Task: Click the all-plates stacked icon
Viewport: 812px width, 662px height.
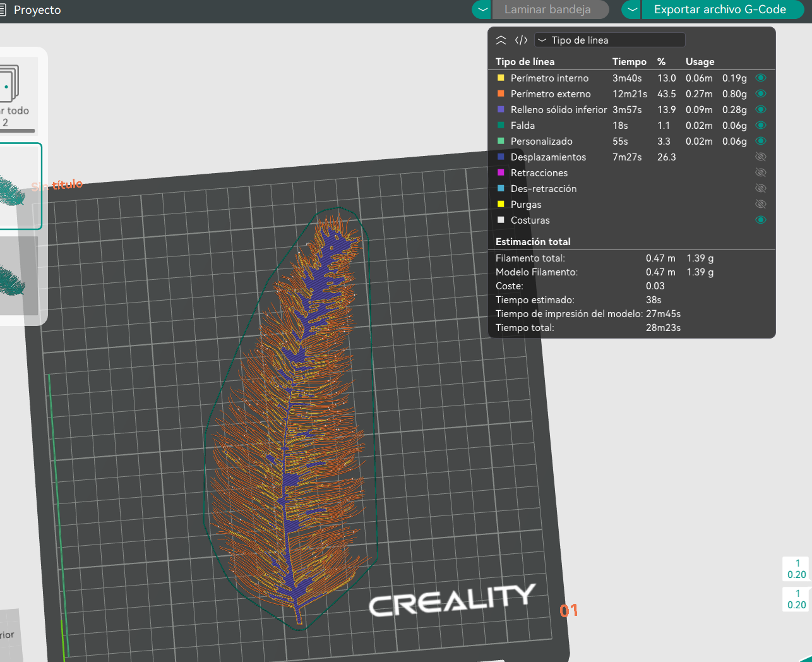Action: pyautogui.click(x=9, y=84)
